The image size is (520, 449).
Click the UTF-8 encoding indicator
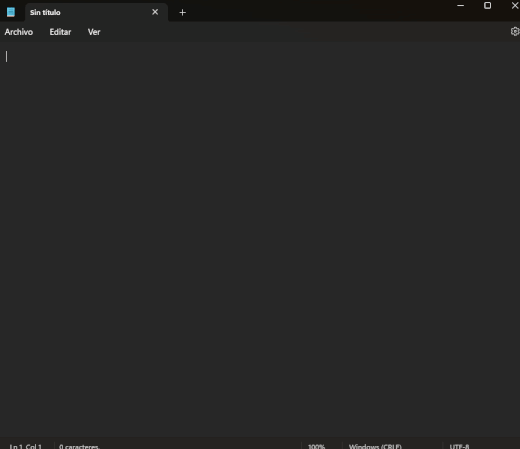pyautogui.click(x=459, y=446)
